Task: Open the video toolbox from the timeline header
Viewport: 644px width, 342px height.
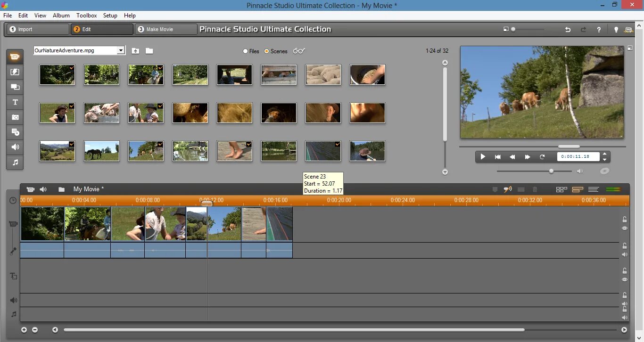Action: (x=31, y=189)
